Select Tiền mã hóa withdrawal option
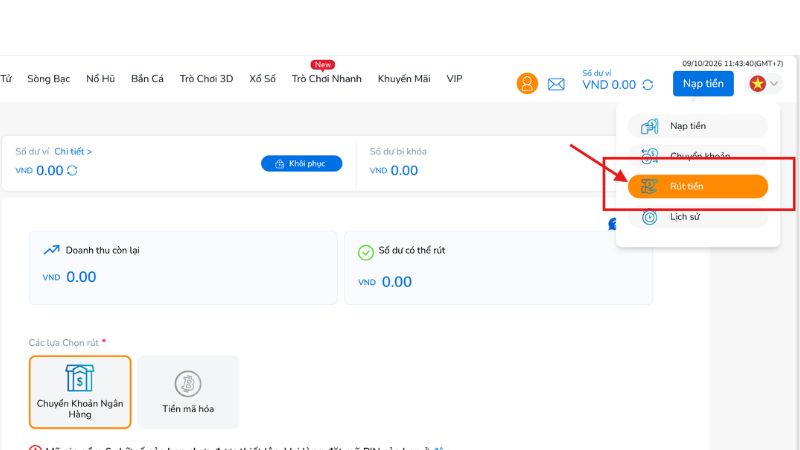The image size is (800, 450). click(188, 392)
